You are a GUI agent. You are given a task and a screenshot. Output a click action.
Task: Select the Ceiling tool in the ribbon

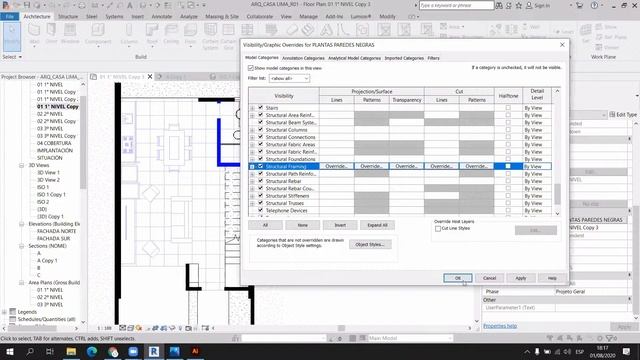pyautogui.click(x=171, y=33)
